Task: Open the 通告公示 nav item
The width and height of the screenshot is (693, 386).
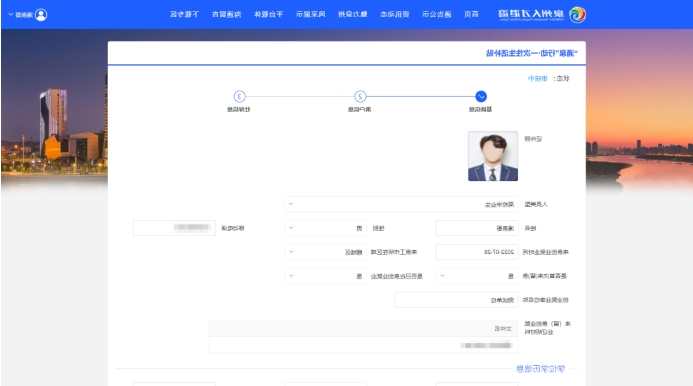Action: coord(436,14)
